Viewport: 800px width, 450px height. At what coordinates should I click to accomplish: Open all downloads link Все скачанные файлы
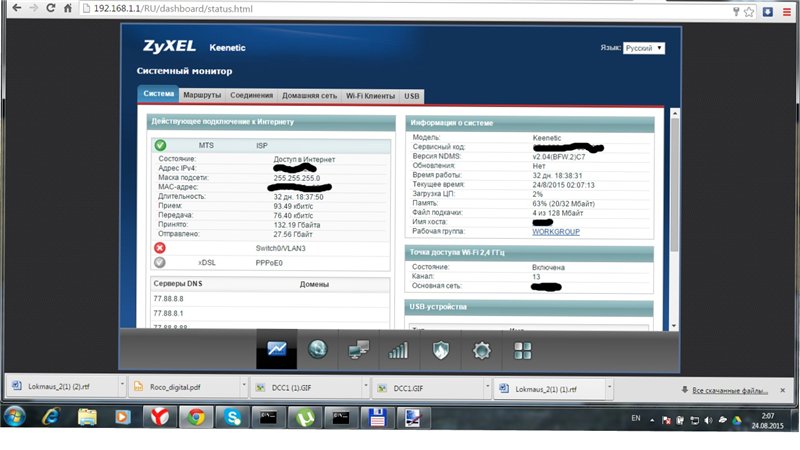[x=730, y=390]
